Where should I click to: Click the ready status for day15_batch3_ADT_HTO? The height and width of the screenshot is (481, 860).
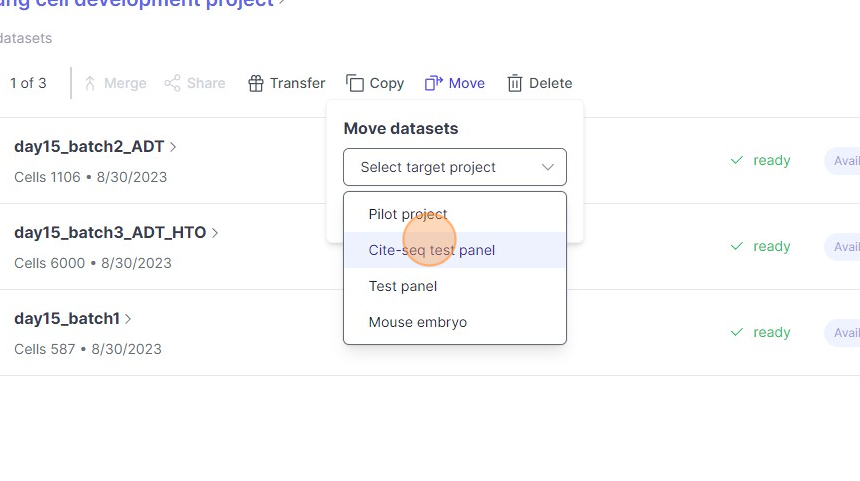(x=771, y=246)
